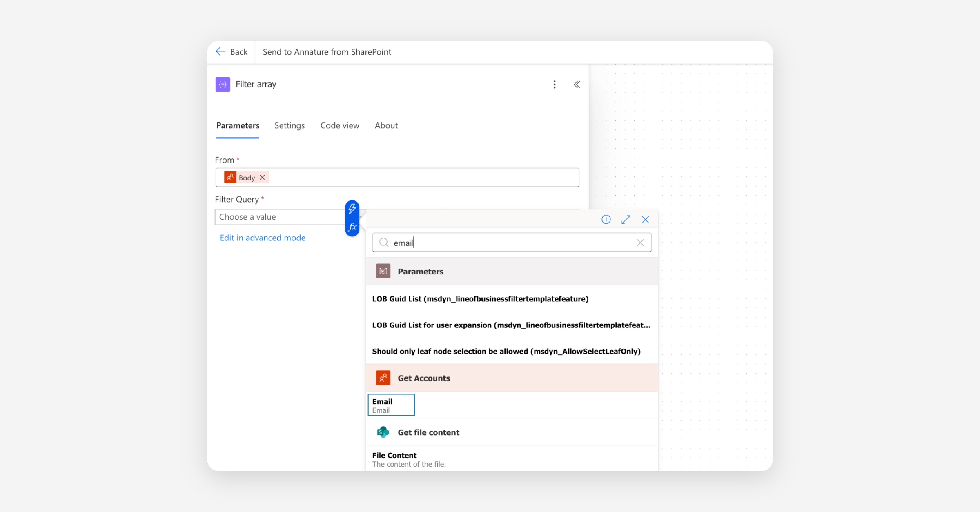Select the Email dynamic content item
Viewport: 980px width, 512px height.
coord(391,405)
